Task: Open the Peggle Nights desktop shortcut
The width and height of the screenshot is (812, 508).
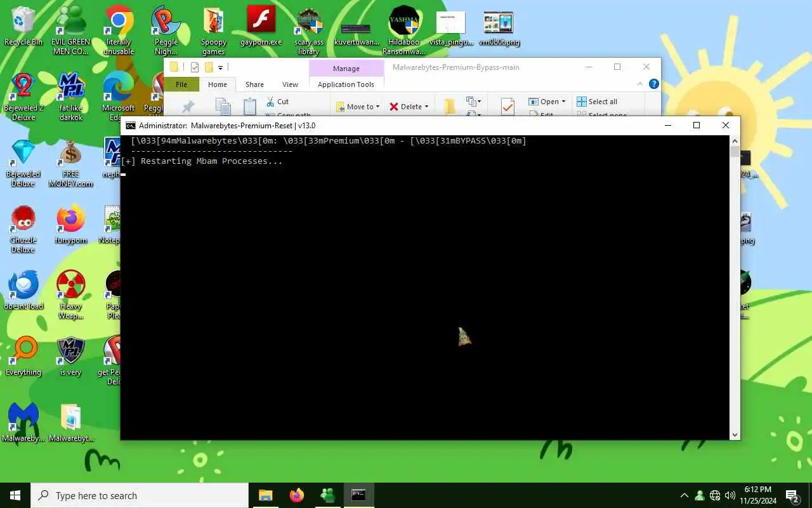Action: (166, 30)
